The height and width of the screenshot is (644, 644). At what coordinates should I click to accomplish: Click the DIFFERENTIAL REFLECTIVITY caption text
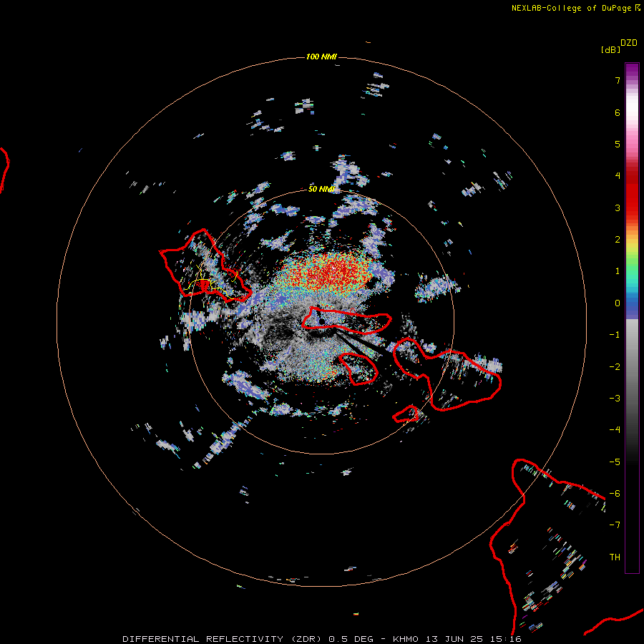coord(203,639)
